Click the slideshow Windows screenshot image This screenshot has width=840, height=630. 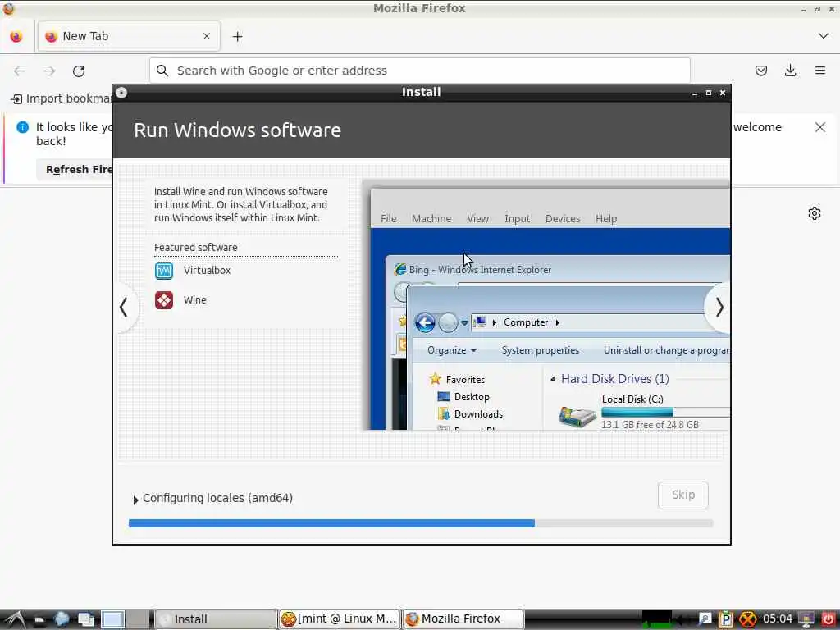pos(546,305)
